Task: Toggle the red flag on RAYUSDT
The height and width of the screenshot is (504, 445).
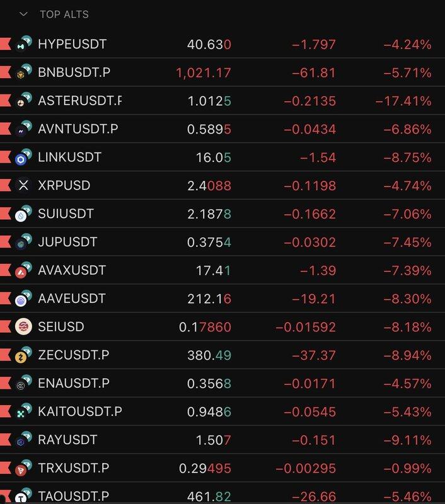Action: coord(6,440)
